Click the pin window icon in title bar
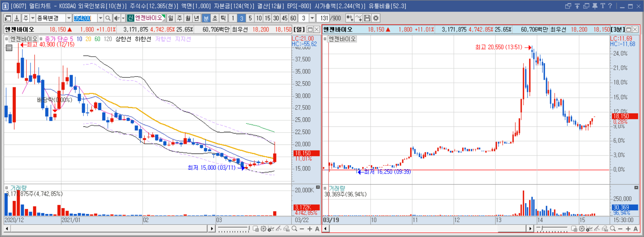The image size is (644, 237). 595,6
